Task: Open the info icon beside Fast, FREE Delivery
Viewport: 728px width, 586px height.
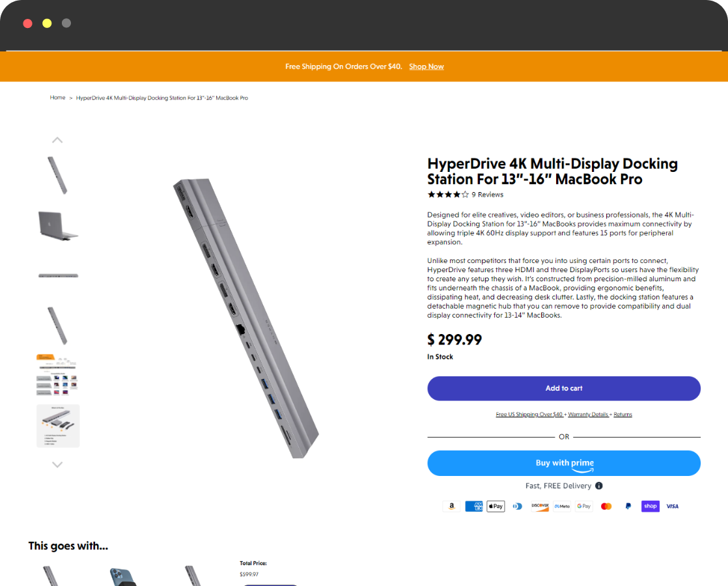Action: click(x=599, y=486)
